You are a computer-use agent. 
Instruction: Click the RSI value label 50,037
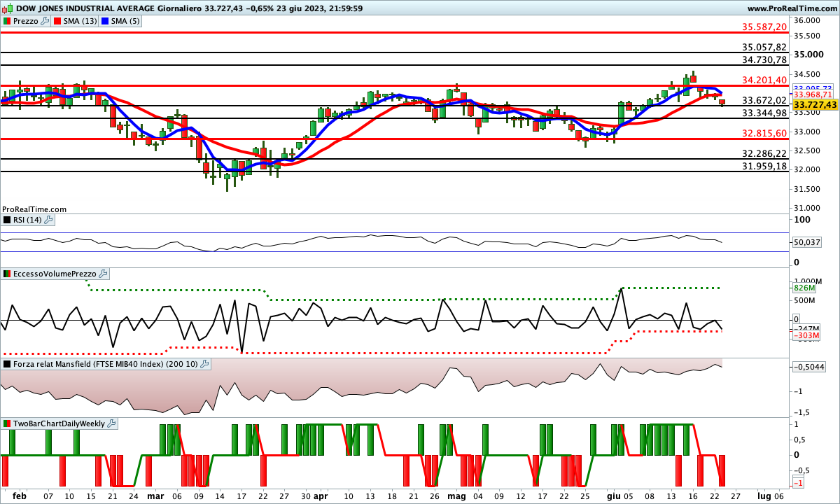pos(808,242)
